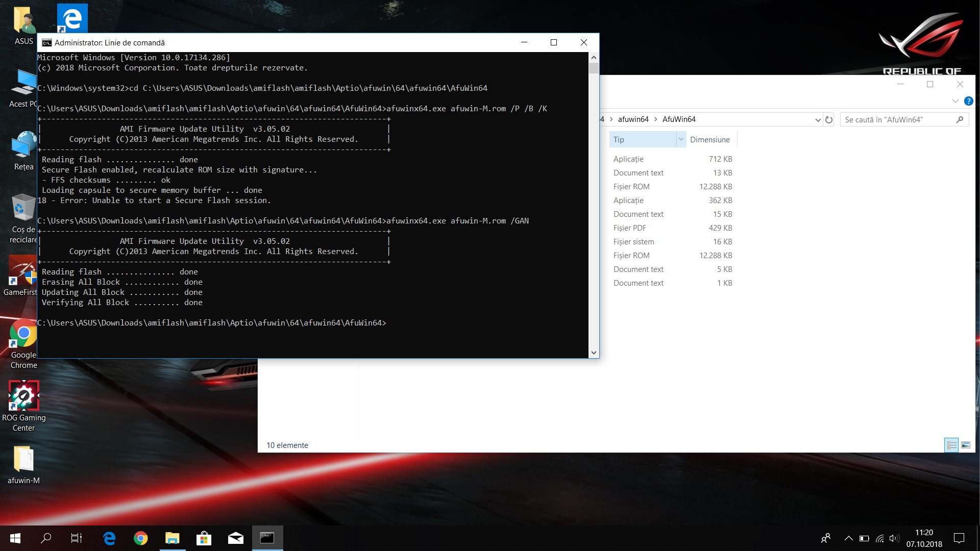Switch Explorer to details view
The height and width of the screenshot is (551, 980).
951,445
